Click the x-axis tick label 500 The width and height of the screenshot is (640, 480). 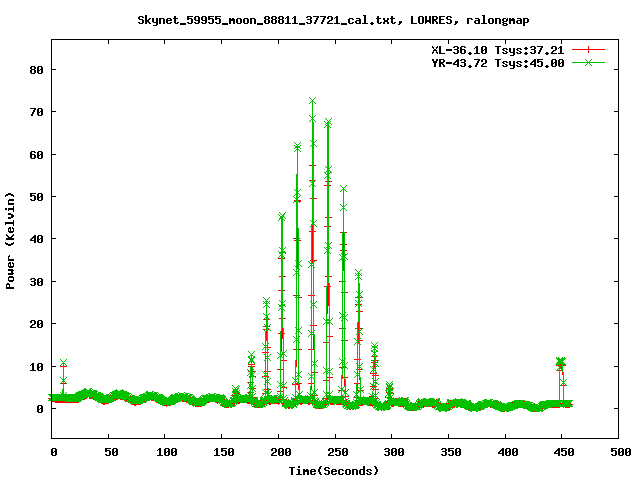620,452
